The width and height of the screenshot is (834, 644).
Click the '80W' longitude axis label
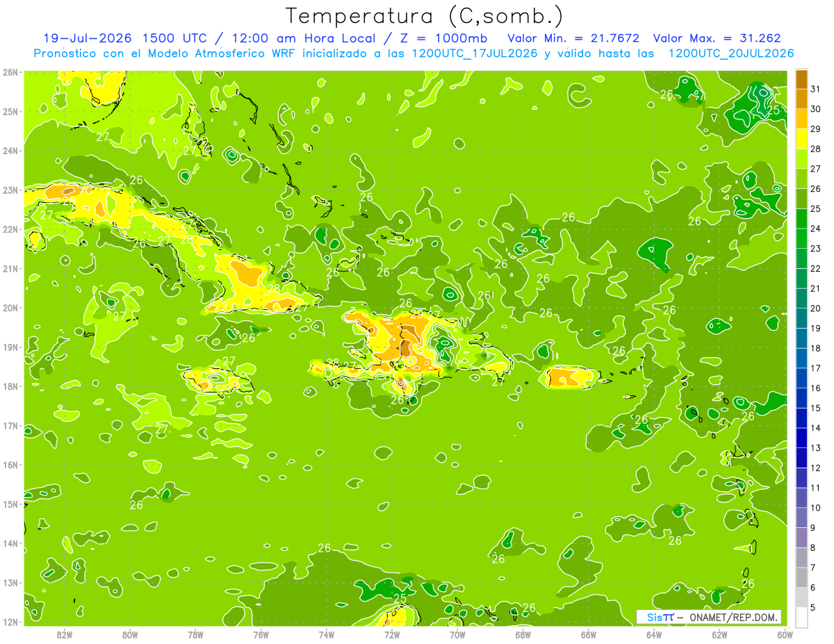click(130, 634)
